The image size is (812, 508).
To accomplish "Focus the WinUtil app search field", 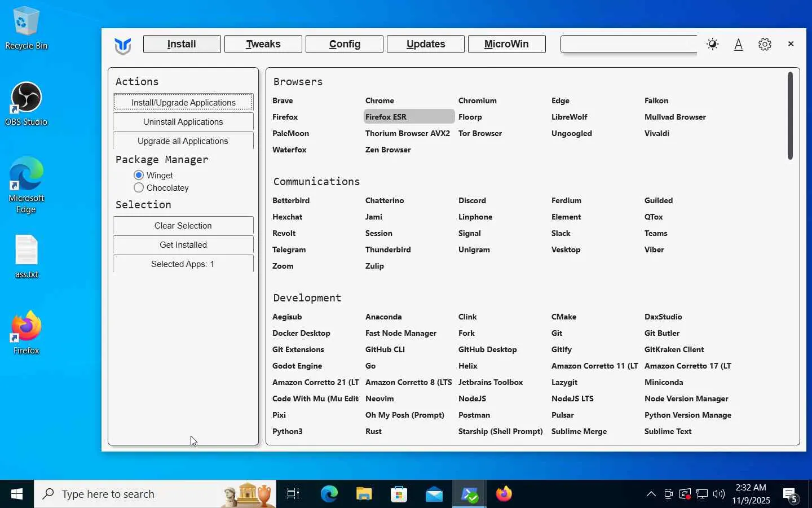I will tap(629, 44).
